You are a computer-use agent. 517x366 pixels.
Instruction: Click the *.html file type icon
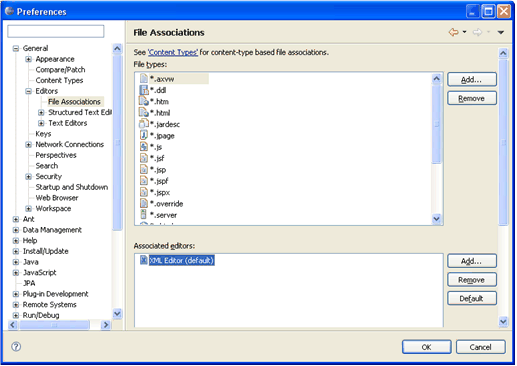[x=144, y=113]
